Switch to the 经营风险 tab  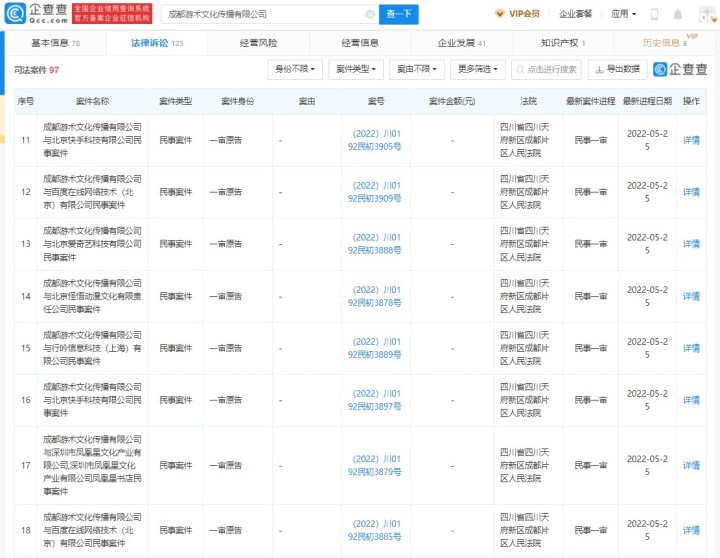(259, 43)
